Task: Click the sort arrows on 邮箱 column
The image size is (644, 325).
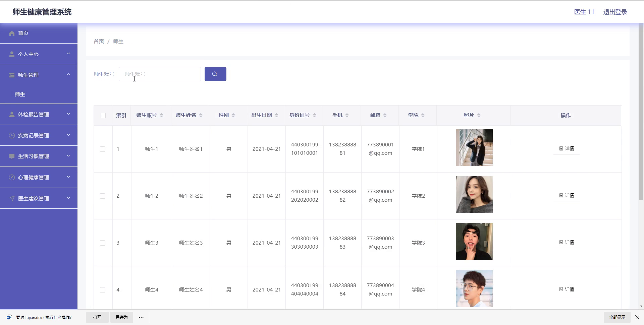Action: tap(385, 115)
